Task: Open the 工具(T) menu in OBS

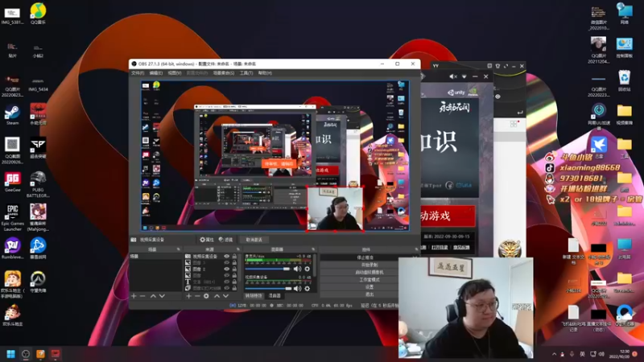Action: pos(246,73)
